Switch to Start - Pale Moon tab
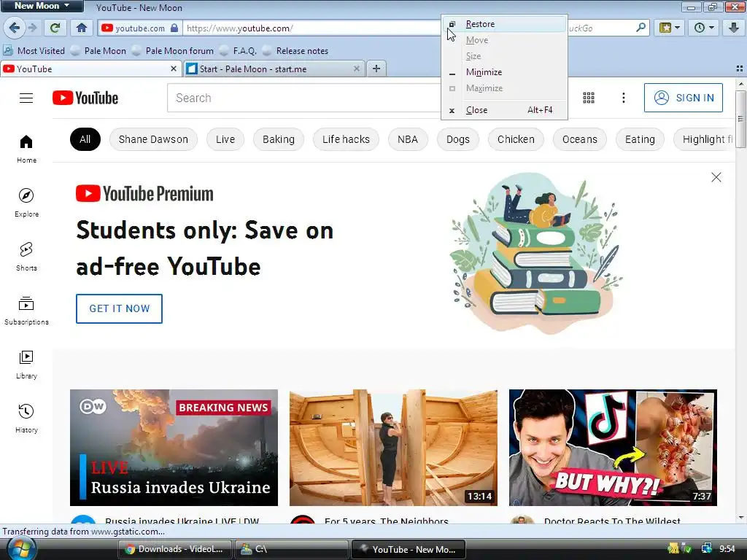Viewport: 747px width, 560px height. click(274, 69)
